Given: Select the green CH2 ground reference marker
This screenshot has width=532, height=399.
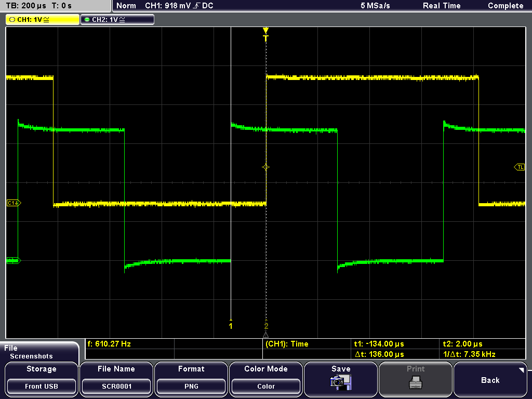Looking at the screenshot, I should coord(13,260).
